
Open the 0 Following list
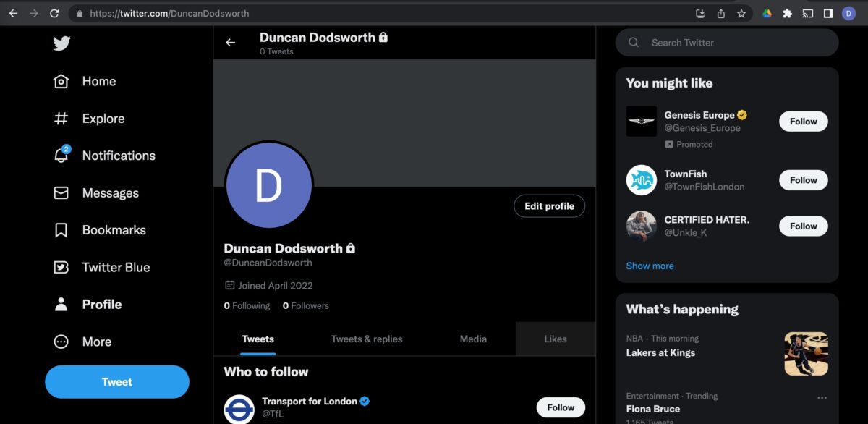(247, 306)
